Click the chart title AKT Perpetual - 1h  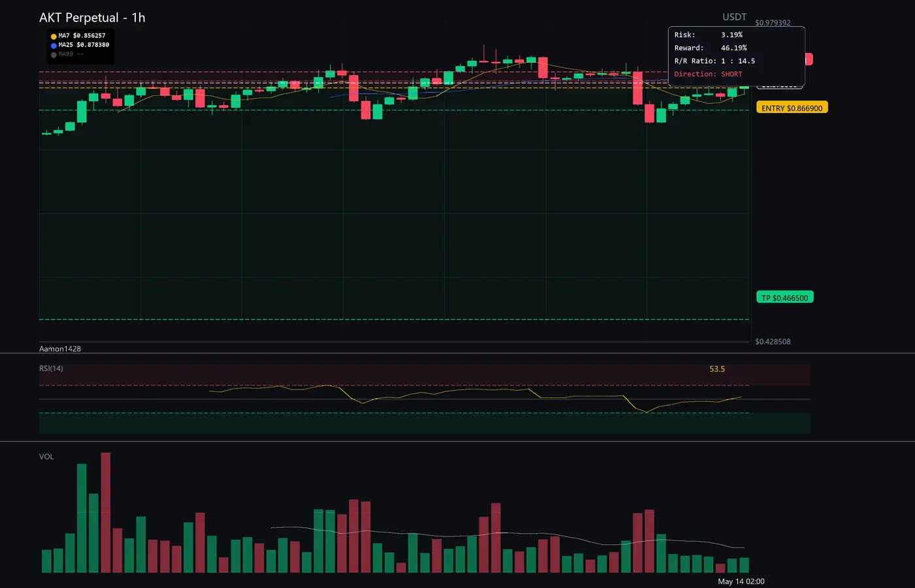pyautogui.click(x=92, y=18)
